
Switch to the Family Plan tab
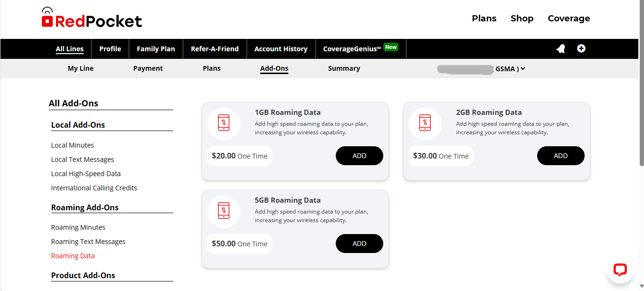pyautogui.click(x=156, y=49)
